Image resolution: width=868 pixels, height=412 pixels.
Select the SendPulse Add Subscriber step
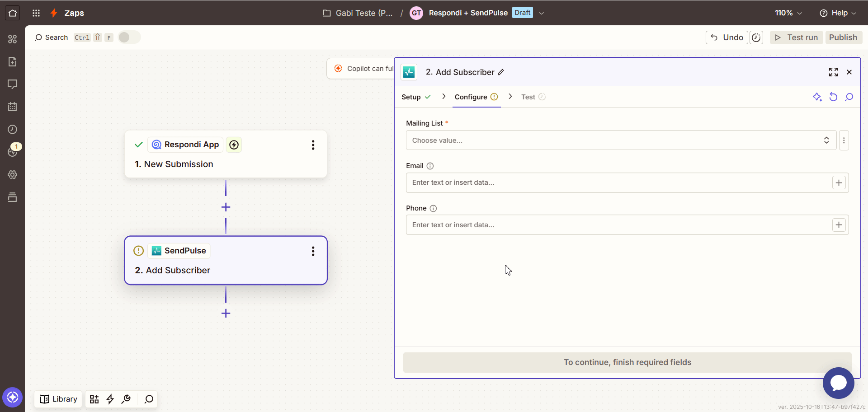click(226, 260)
